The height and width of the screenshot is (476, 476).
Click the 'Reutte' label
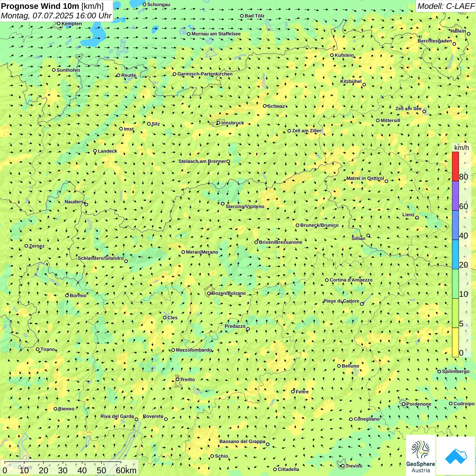point(129,75)
